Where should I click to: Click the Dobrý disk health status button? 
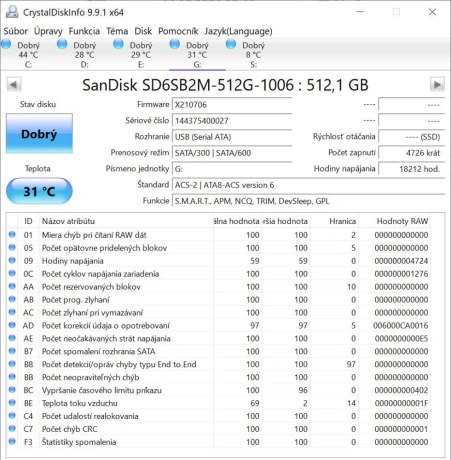click(x=39, y=134)
